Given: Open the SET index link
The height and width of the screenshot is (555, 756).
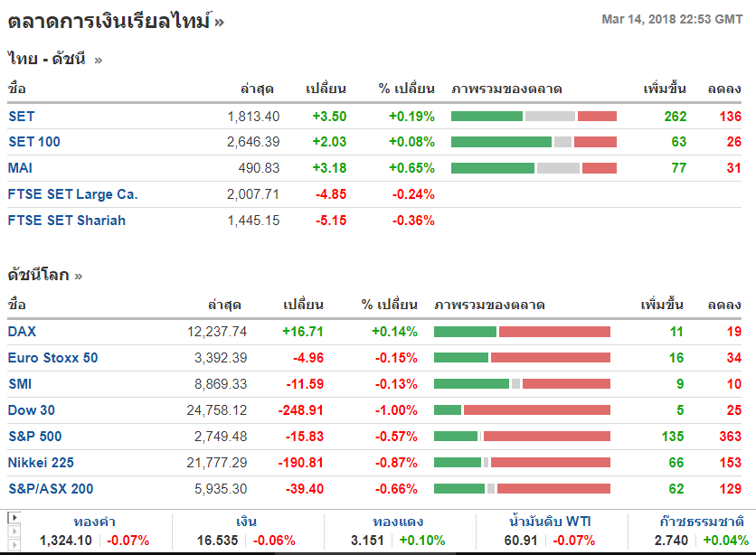Looking at the screenshot, I should 21,117.
